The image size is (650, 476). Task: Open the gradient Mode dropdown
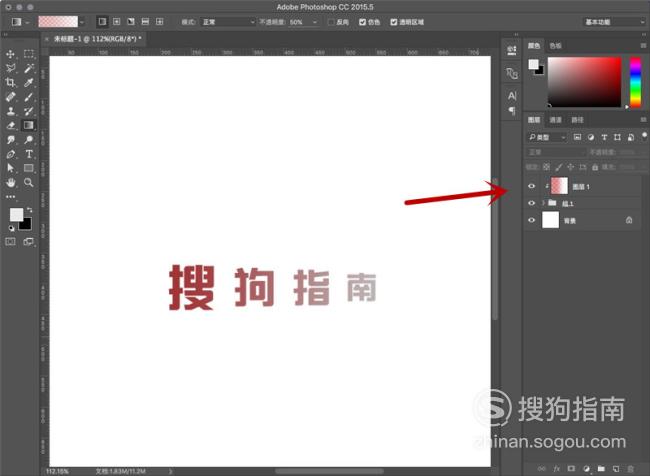[228, 22]
